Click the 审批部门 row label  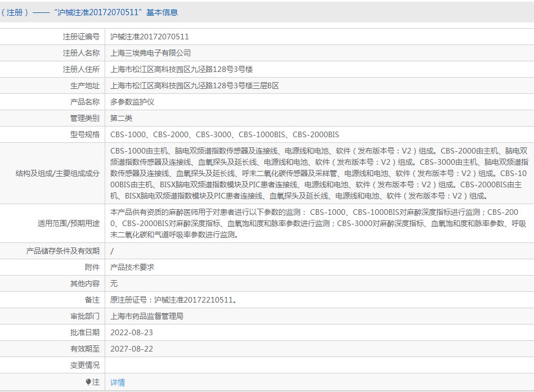pos(85,317)
